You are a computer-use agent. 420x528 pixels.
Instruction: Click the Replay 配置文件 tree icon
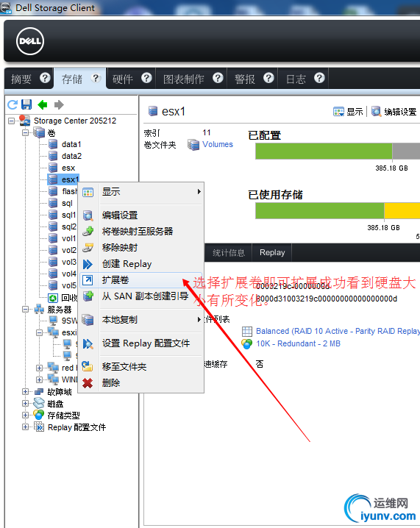tap(39, 427)
